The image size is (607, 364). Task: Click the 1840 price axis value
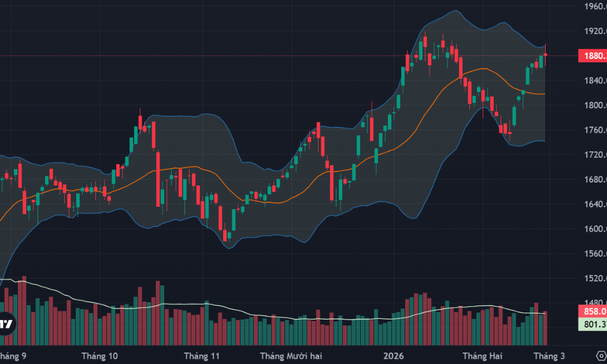click(x=594, y=81)
